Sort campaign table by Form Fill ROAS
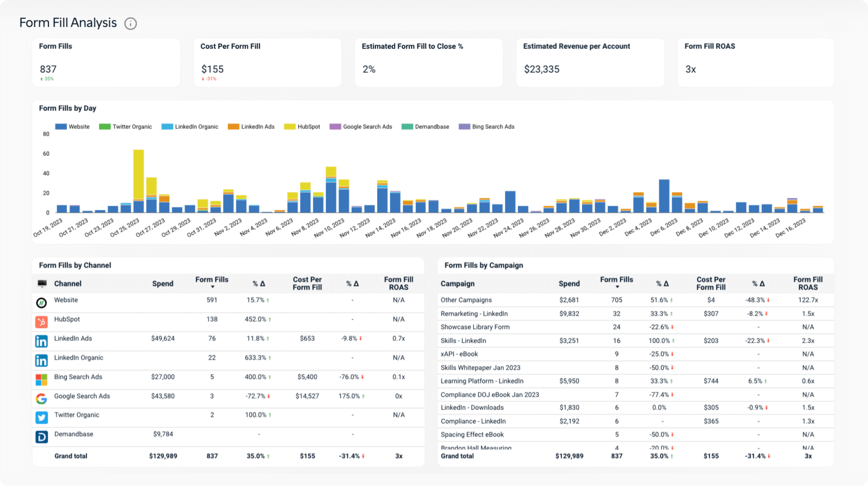The height and width of the screenshot is (486, 868). click(x=808, y=284)
